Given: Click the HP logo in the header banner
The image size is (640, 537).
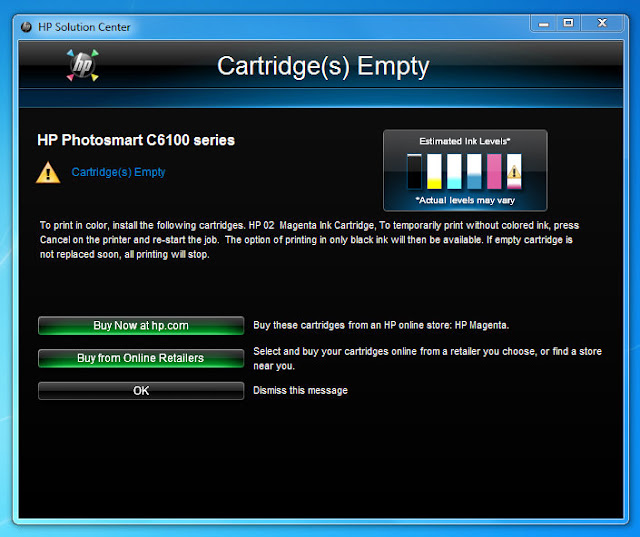Looking at the screenshot, I should 82,65.
